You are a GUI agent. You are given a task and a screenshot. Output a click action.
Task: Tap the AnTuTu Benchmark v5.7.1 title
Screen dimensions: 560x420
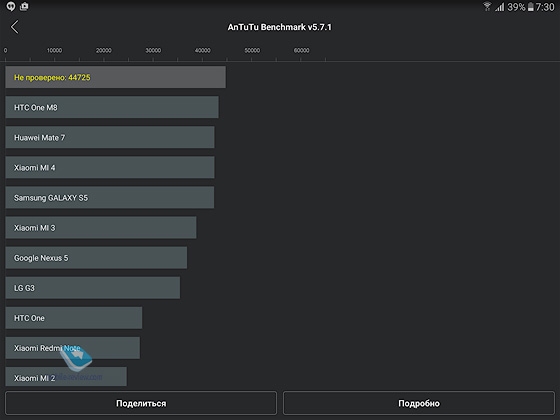280,27
